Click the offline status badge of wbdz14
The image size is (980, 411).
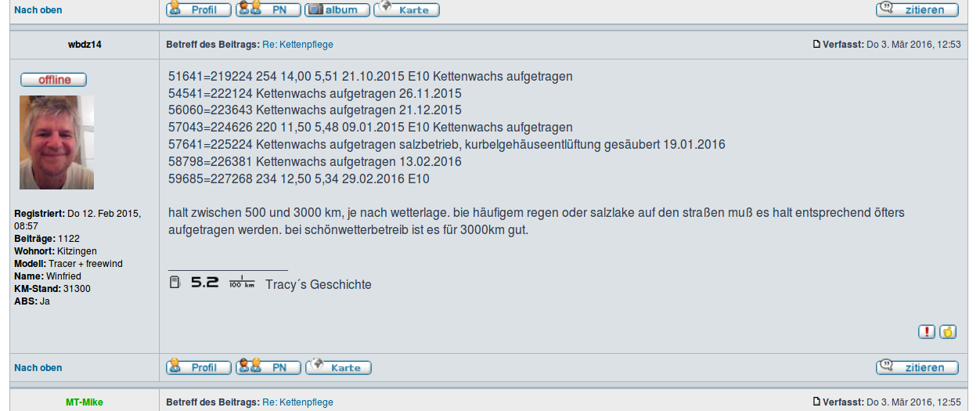(x=53, y=80)
